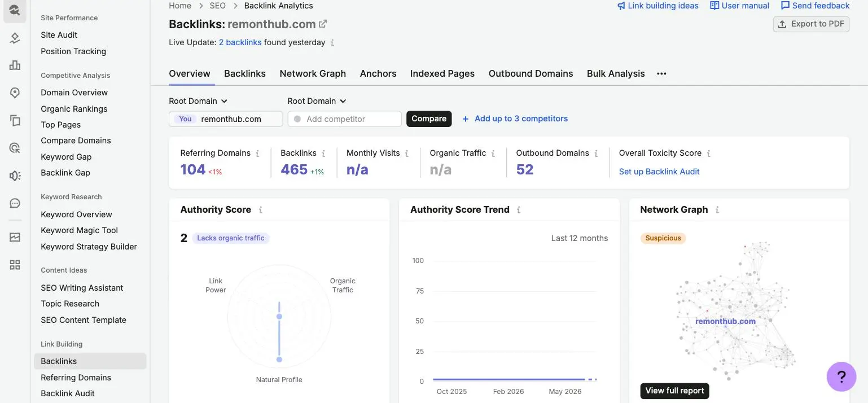
Task: Switch to the Backlinks tab
Action: click(245, 73)
